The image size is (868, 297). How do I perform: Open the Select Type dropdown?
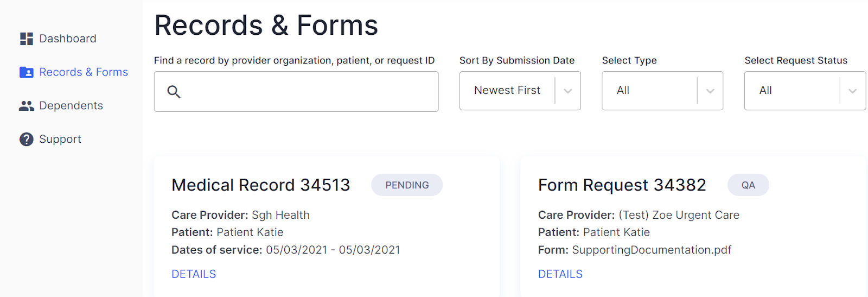point(662,91)
